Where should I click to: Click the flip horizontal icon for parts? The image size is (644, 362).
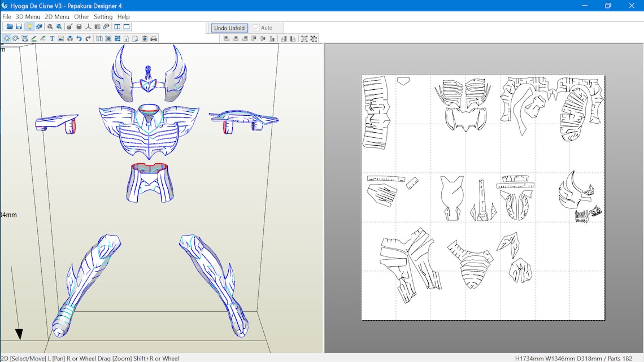click(x=284, y=38)
